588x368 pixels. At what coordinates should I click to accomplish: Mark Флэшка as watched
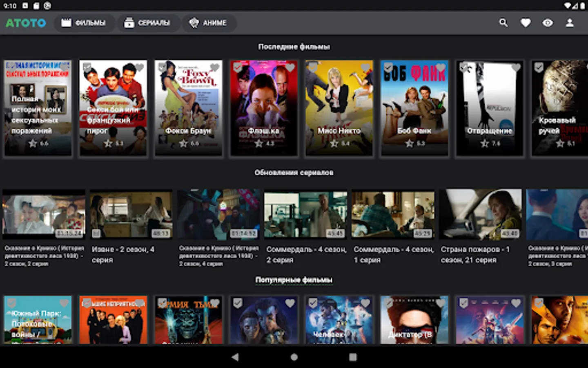click(x=237, y=67)
